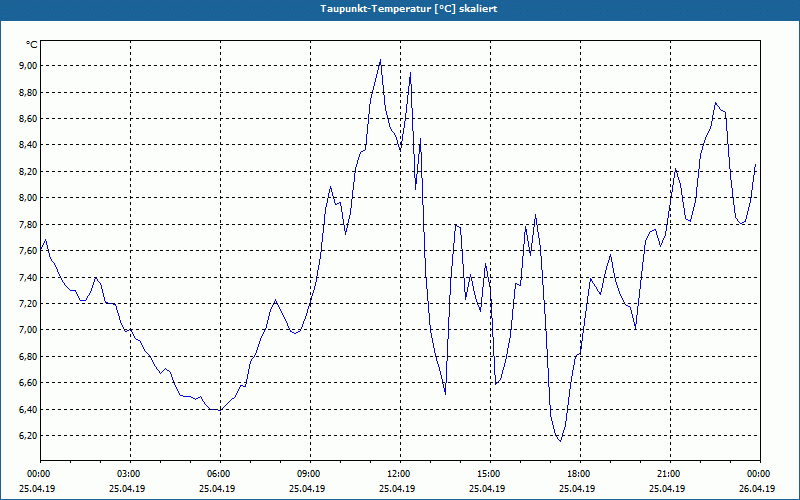Click the 6,60 y-axis value
This screenshot has width=800, height=500.
click(x=29, y=383)
